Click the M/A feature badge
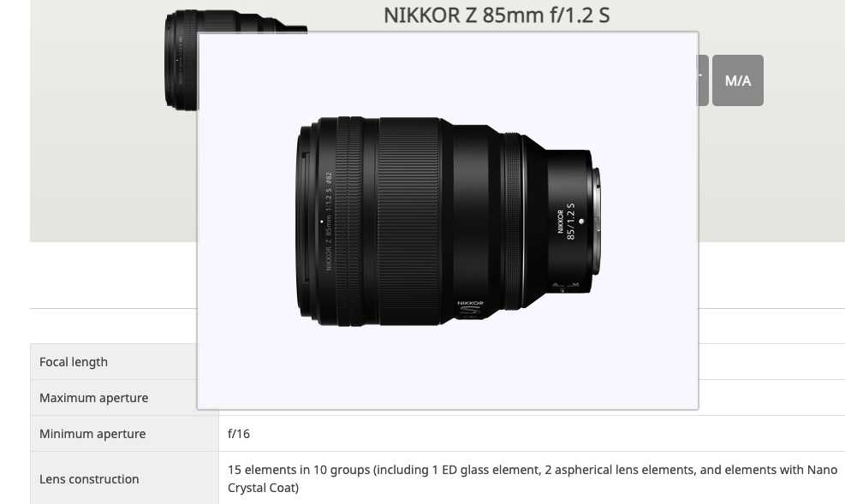 coord(738,80)
